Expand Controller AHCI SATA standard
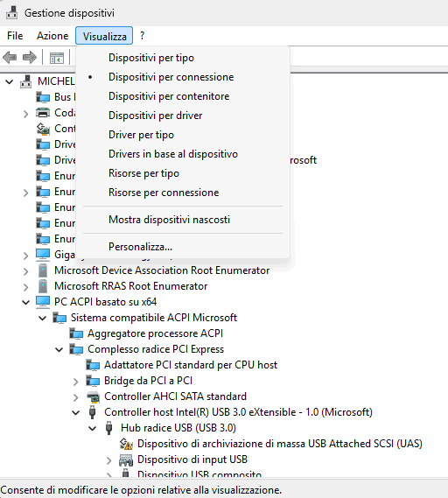448x498 pixels. point(75,397)
